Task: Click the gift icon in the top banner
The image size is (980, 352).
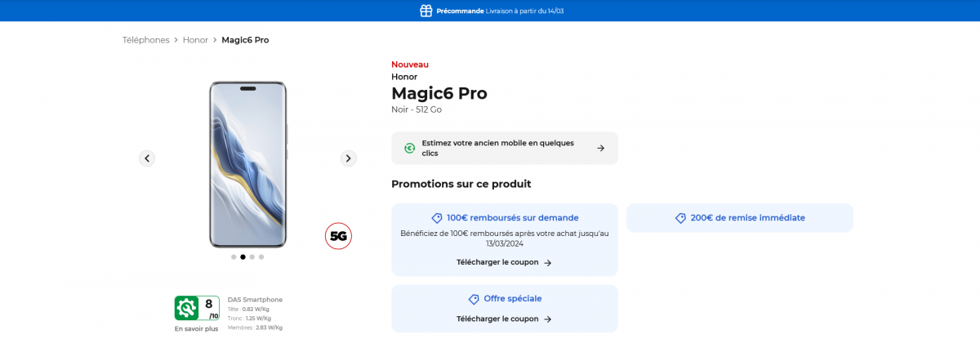Action: click(425, 11)
